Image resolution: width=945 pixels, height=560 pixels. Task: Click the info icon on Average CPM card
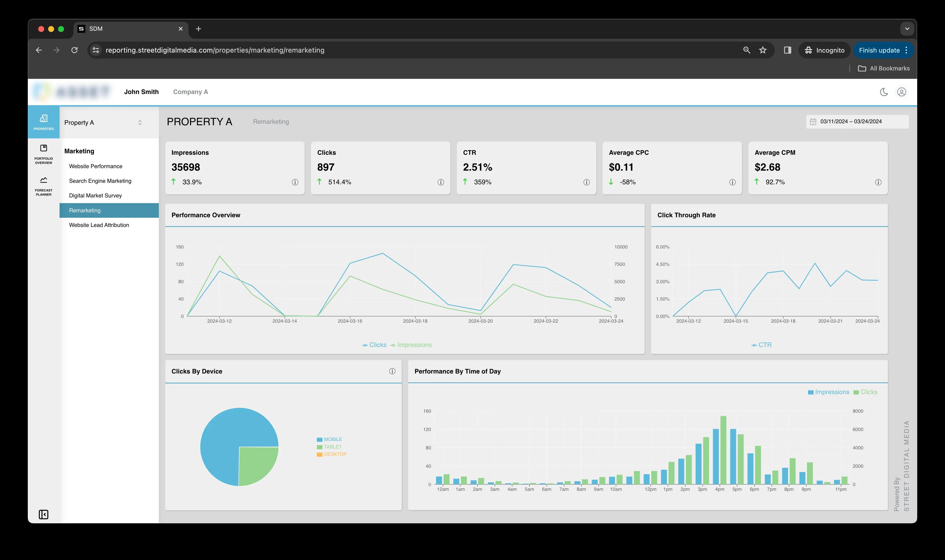(878, 182)
